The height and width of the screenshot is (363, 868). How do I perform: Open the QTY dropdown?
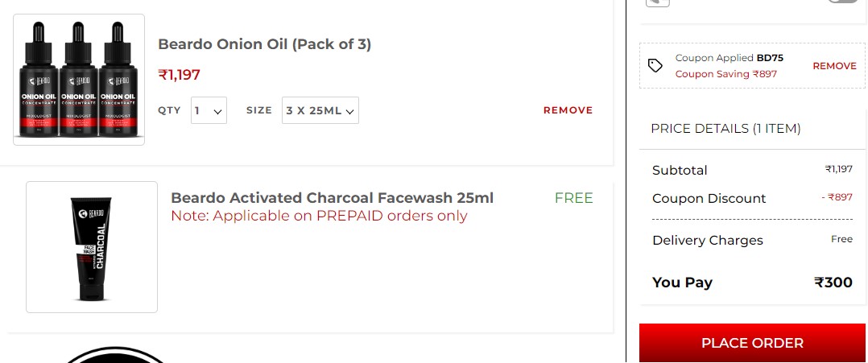(x=209, y=110)
